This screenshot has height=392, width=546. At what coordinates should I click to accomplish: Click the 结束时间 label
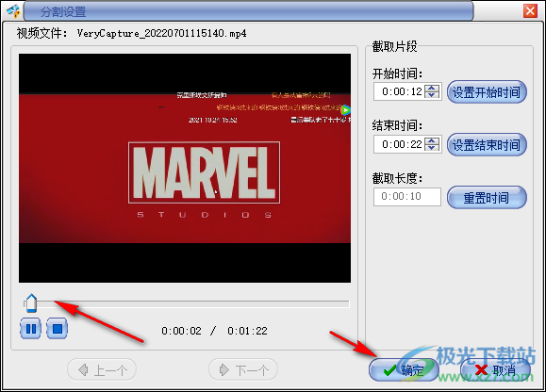pyautogui.click(x=397, y=125)
